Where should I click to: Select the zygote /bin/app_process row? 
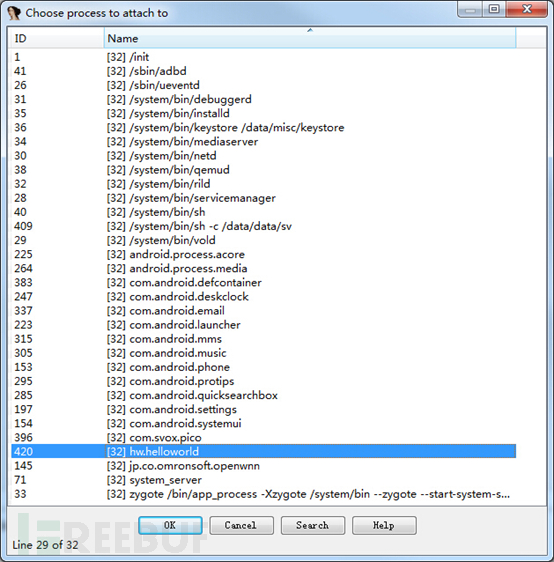[x=263, y=494]
